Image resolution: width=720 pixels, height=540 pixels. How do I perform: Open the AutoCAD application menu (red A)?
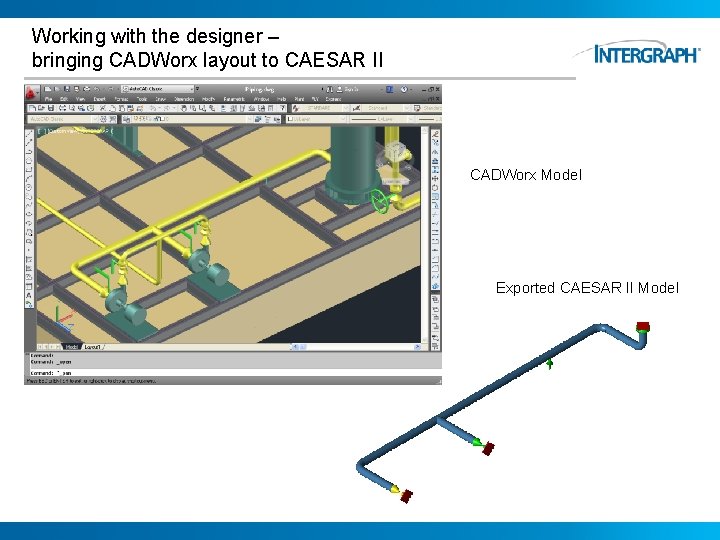click(31, 92)
